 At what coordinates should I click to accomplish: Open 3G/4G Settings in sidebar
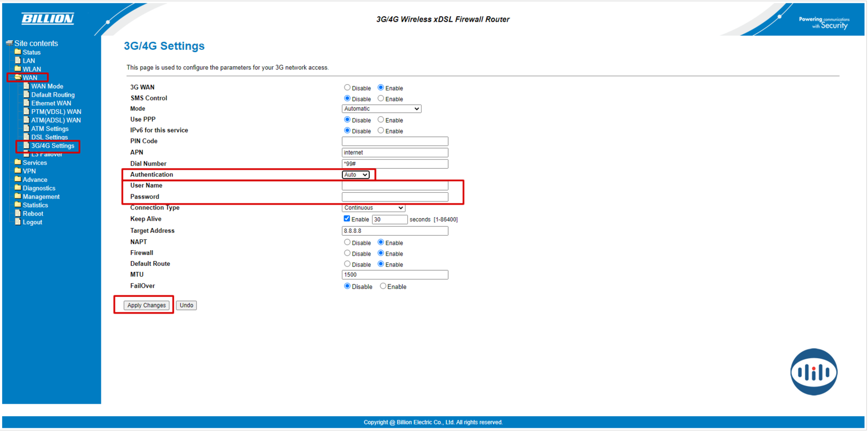pos(53,145)
